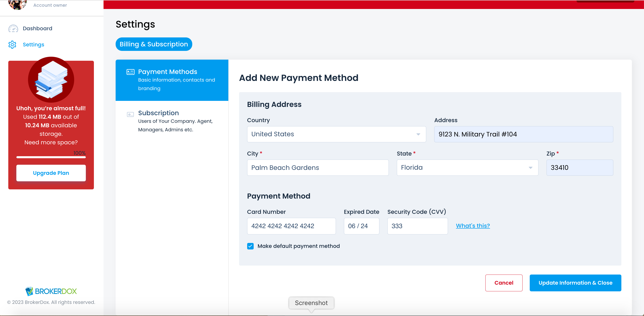Click the City field Palm Beach Gardens
The width and height of the screenshot is (644, 316).
(x=318, y=168)
